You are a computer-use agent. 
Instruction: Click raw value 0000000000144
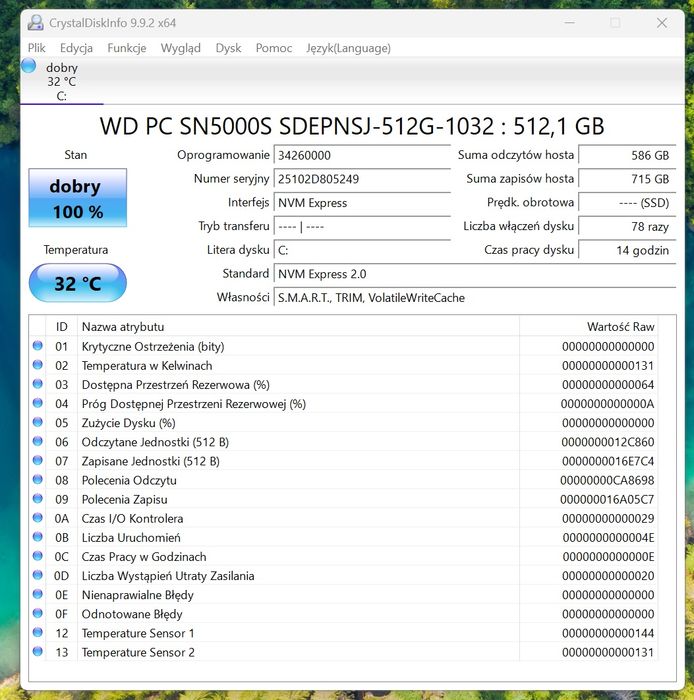[x=608, y=633]
